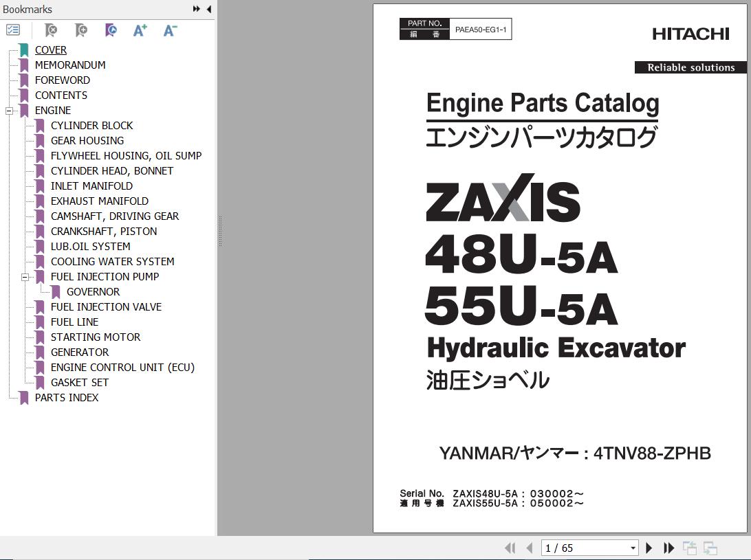The width and height of the screenshot is (751, 560).
Task: Open the bookmarks options menu icon
Action: coord(13,30)
